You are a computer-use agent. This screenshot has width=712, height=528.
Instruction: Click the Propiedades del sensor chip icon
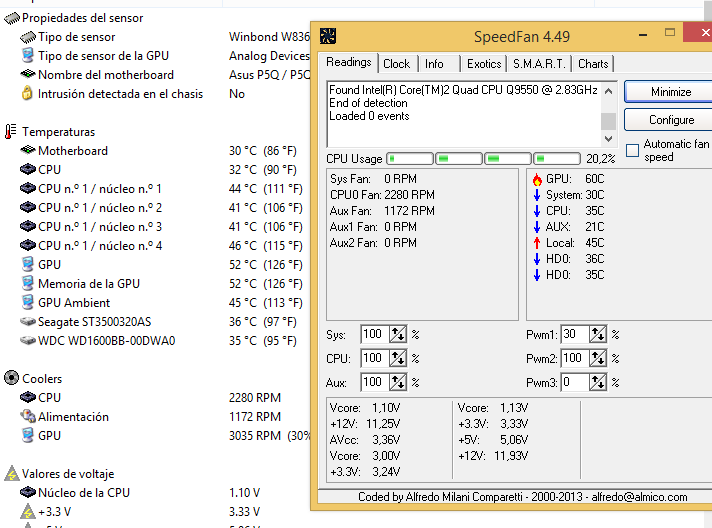click(12, 18)
